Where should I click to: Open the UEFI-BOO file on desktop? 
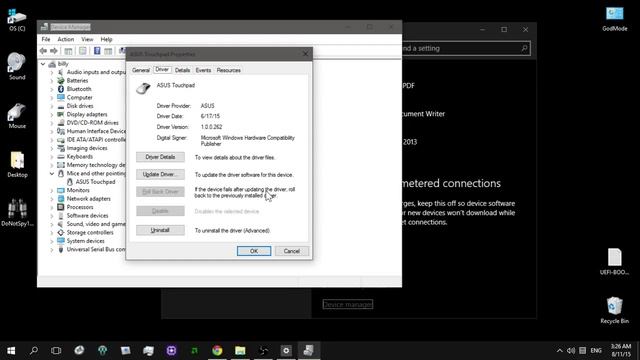[614, 262]
